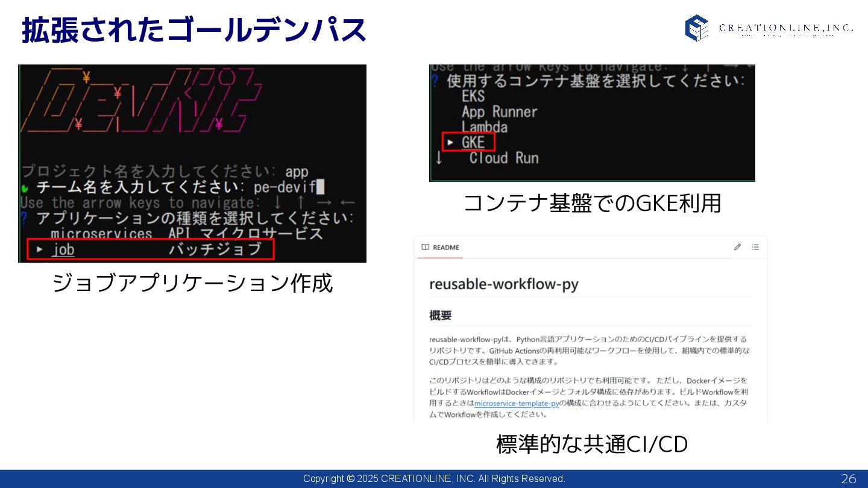This screenshot has height=488, width=868.
Task: Click the 概要 section heading
Action: tap(440, 315)
